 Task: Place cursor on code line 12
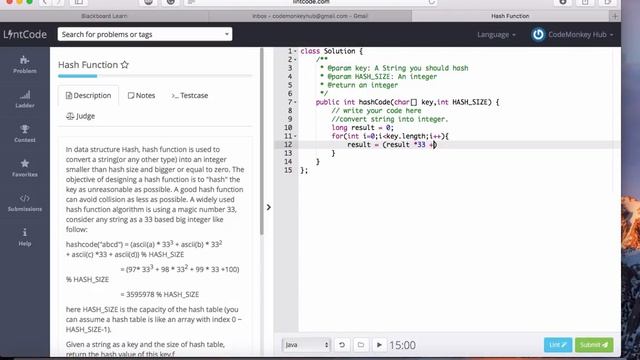tap(459, 145)
